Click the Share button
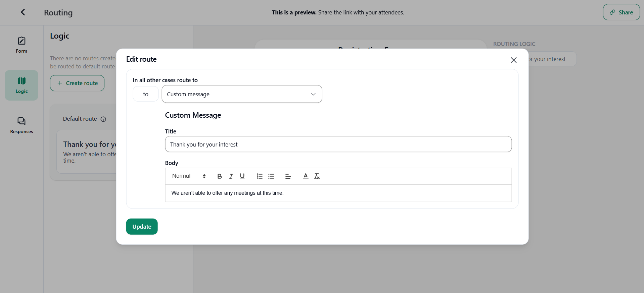The height and width of the screenshot is (293, 644). (621, 12)
